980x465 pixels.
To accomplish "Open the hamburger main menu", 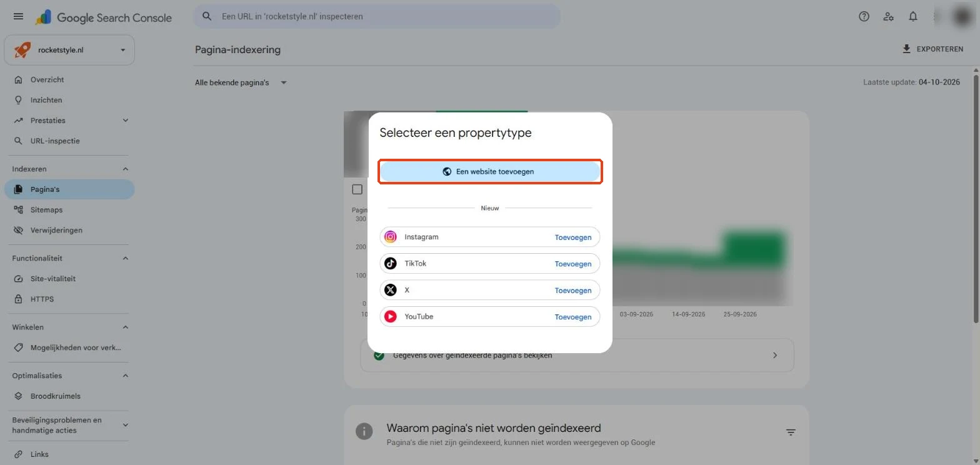I will (x=18, y=17).
